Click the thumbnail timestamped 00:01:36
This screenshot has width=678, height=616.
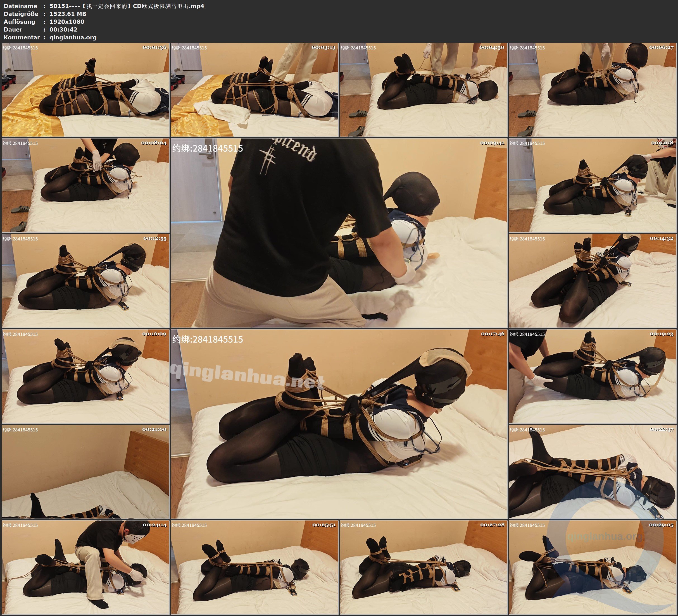(85, 90)
